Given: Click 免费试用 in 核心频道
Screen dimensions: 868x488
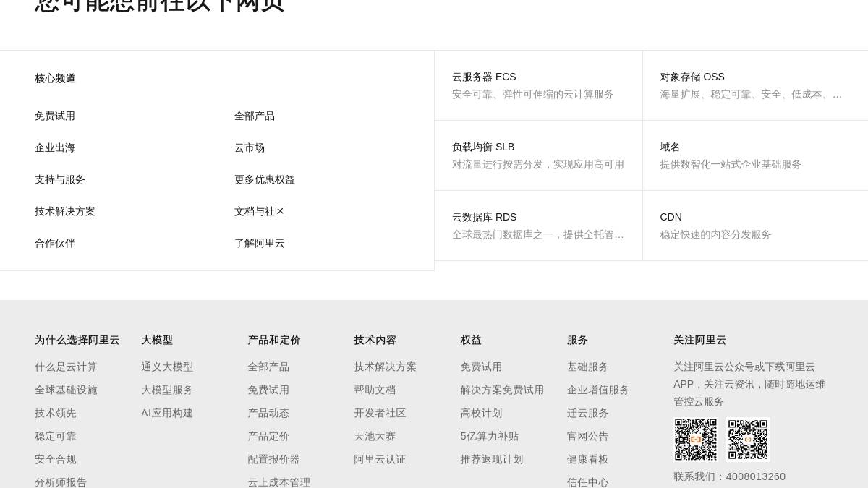Looking at the screenshot, I should [55, 116].
